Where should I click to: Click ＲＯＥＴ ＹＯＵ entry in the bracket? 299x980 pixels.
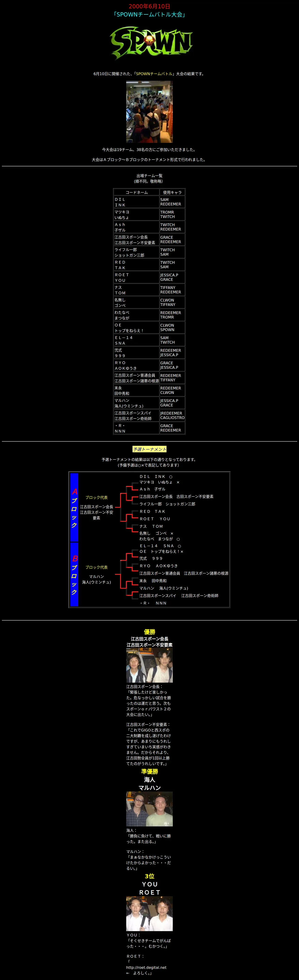click(155, 519)
